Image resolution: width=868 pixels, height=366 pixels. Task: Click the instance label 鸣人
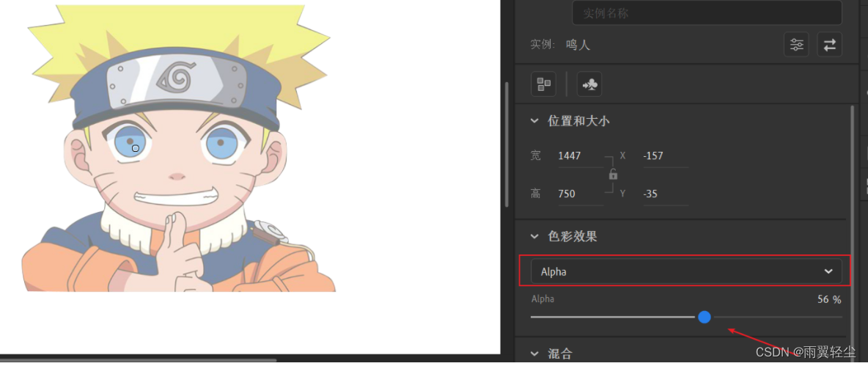[578, 45]
